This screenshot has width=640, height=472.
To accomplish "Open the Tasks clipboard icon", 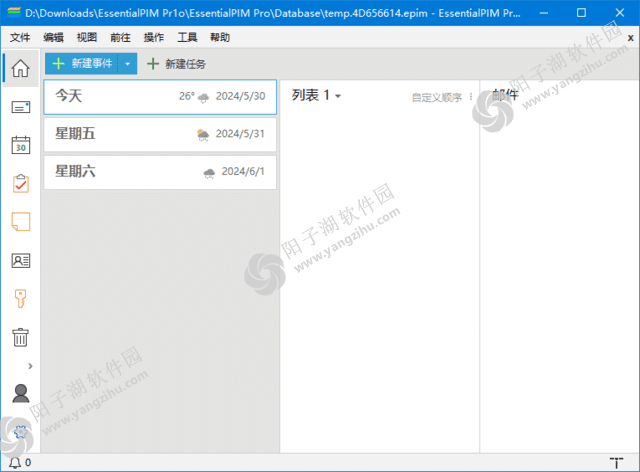I will coord(20,184).
